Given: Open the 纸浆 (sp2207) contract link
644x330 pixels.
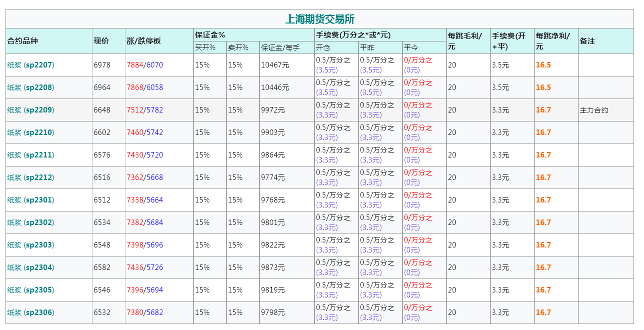Looking at the screenshot, I should click(x=30, y=65).
